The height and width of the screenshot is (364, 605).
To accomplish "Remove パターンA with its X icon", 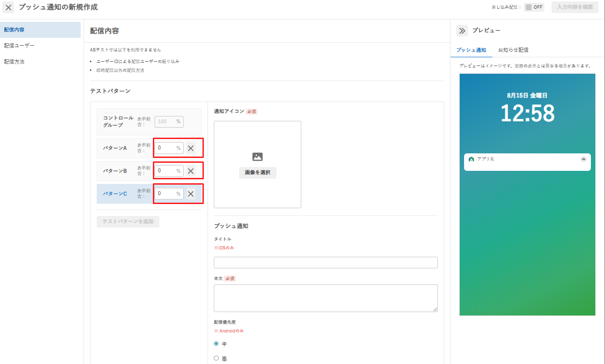I will pos(191,148).
